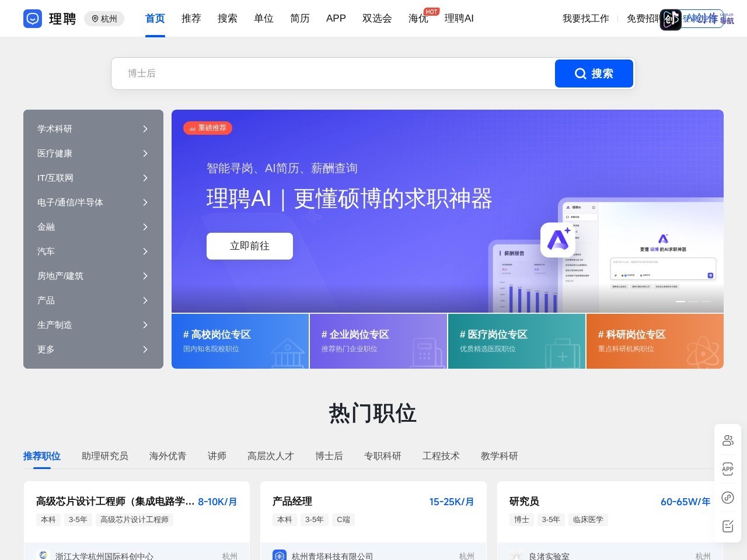
Task: Click the magnifier 搜索 button
Action: click(594, 73)
